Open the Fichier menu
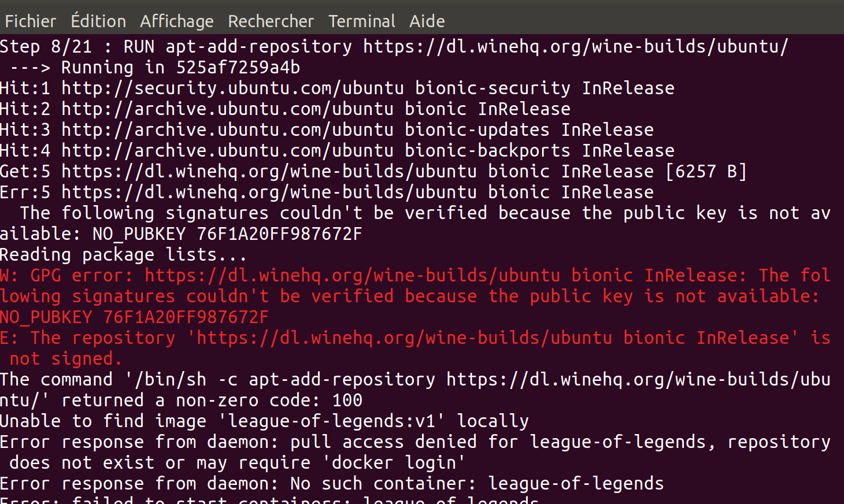Screen dimensions: 844x504 (30, 21)
